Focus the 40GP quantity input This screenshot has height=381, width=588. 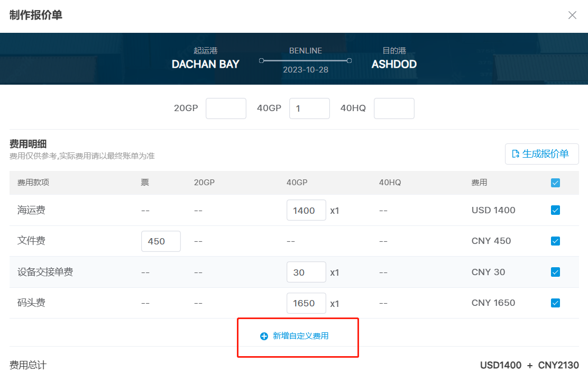309,108
